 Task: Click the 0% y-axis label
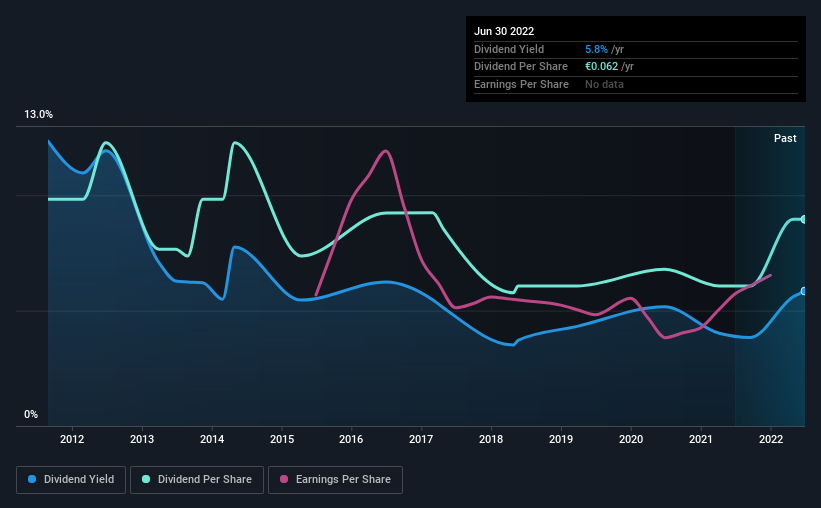31,414
